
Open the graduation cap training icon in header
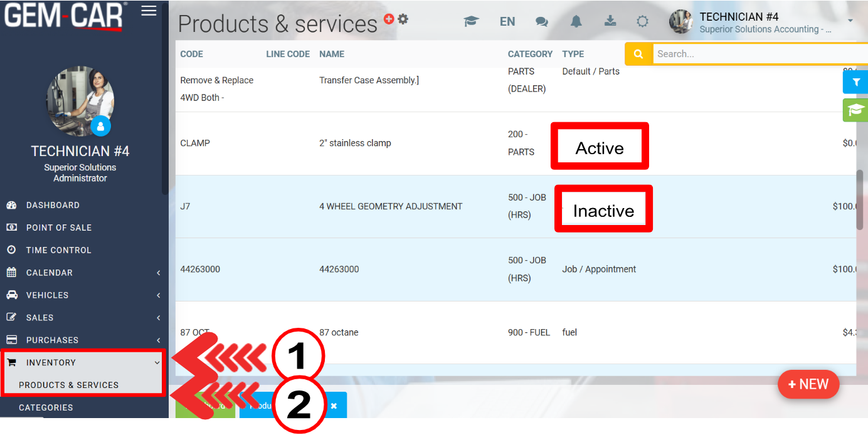pos(470,21)
